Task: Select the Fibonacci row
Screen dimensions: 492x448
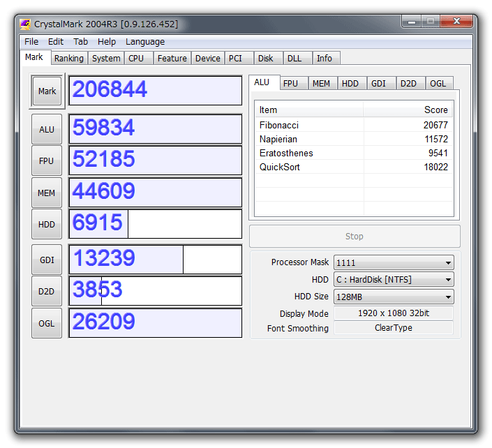Action: point(354,125)
